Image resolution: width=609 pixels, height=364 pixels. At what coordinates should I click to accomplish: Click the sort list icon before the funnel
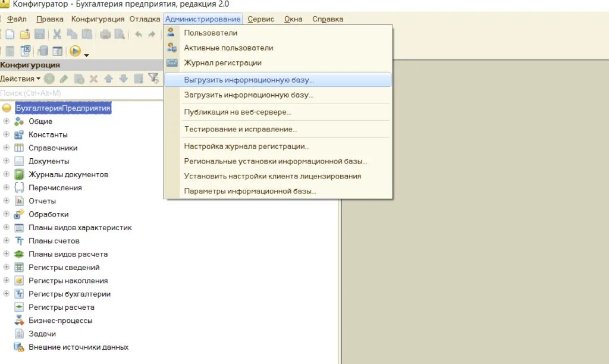tap(139, 79)
